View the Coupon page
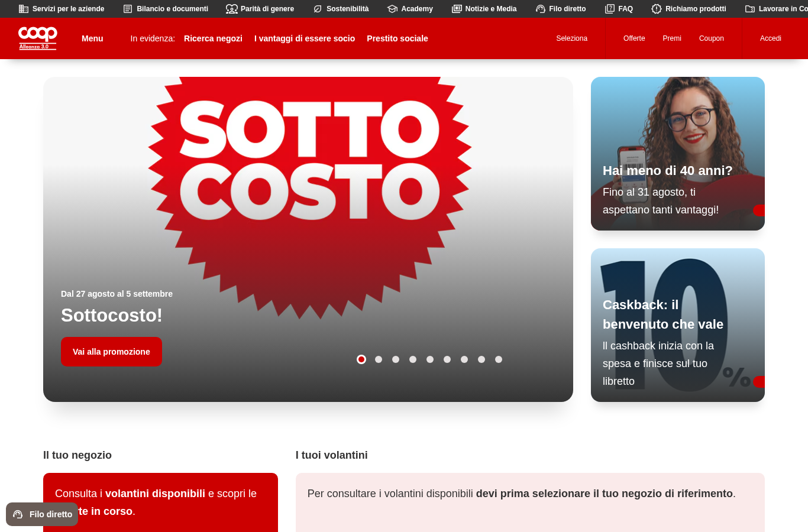 coord(712,38)
